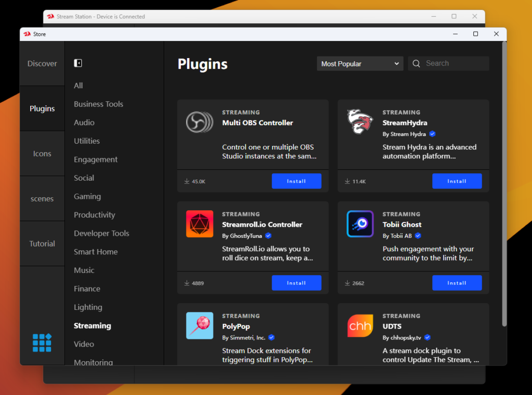Select the Utilities category

[x=87, y=141]
